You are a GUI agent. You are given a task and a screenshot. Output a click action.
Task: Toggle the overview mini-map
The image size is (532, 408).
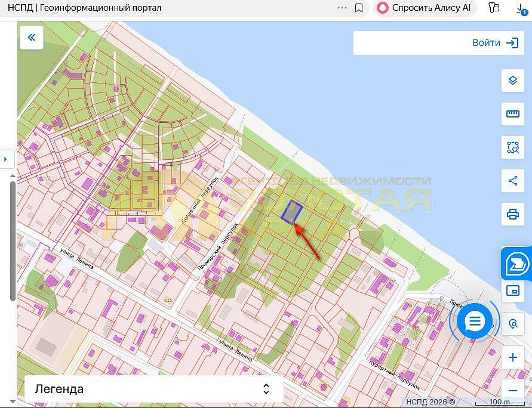(513, 290)
